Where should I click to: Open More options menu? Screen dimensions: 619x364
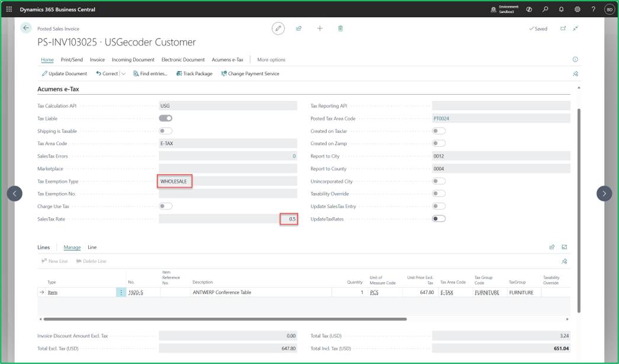271,60
